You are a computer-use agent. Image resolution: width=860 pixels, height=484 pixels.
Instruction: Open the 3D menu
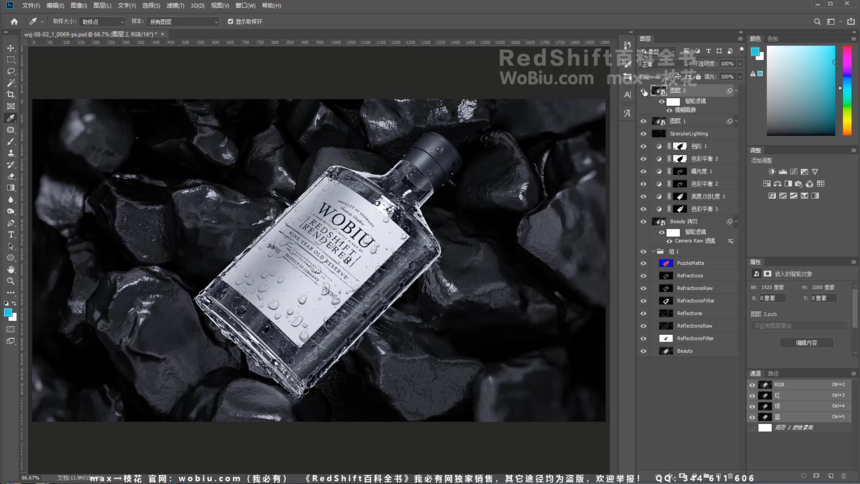(x=197, y=5)
